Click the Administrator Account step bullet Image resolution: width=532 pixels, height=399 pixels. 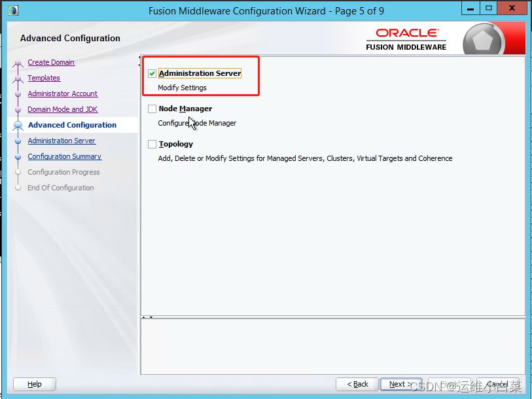coord(18,94)
